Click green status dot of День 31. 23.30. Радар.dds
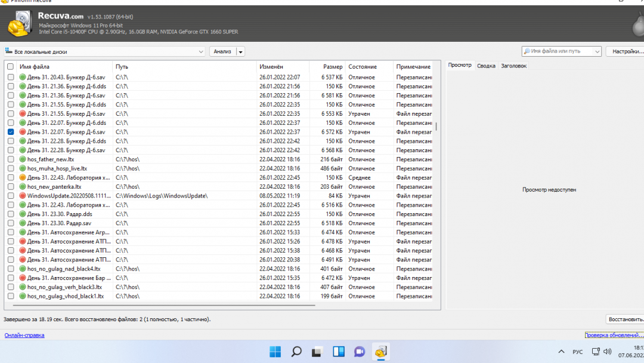The width and height of the screenshot is (644, 363). tap(23, 214)
